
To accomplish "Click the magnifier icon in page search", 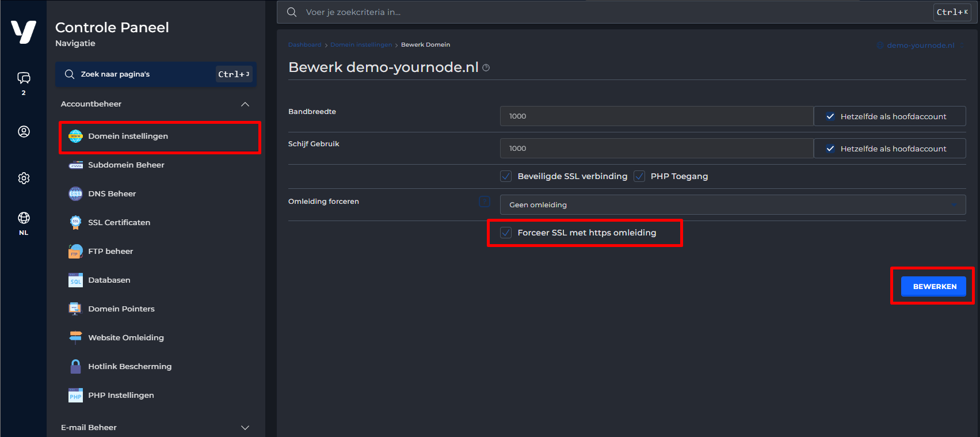I will click(70, 74).
